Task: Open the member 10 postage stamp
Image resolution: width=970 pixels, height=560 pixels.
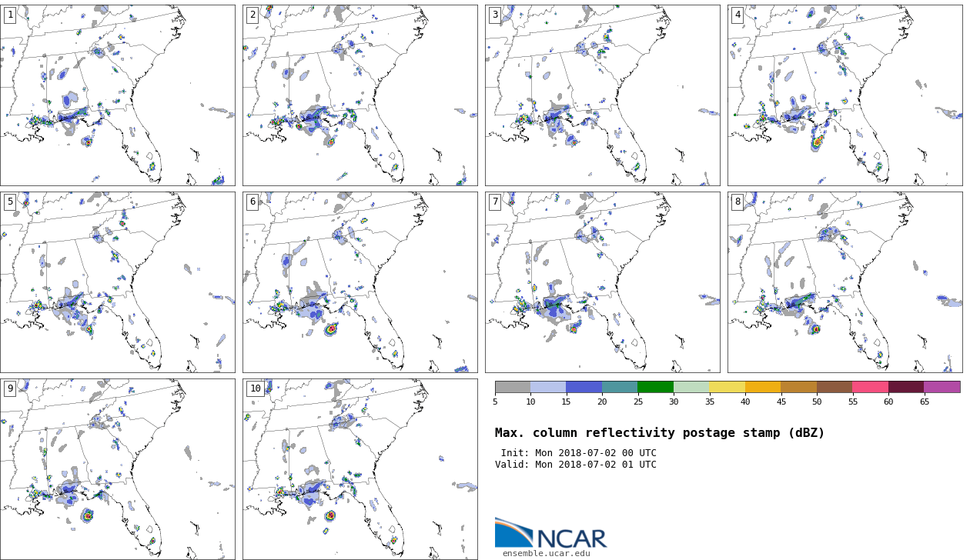Action: tap(360, 468)
